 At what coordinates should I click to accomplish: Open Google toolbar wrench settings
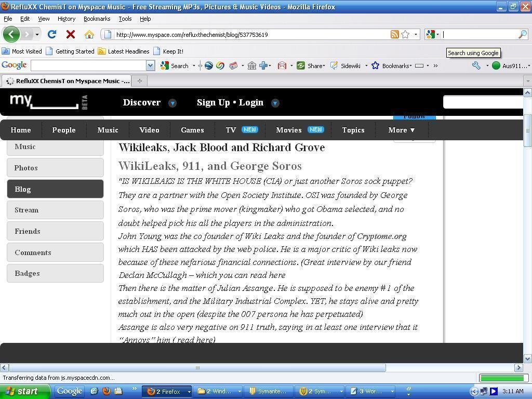coord(476,66)
